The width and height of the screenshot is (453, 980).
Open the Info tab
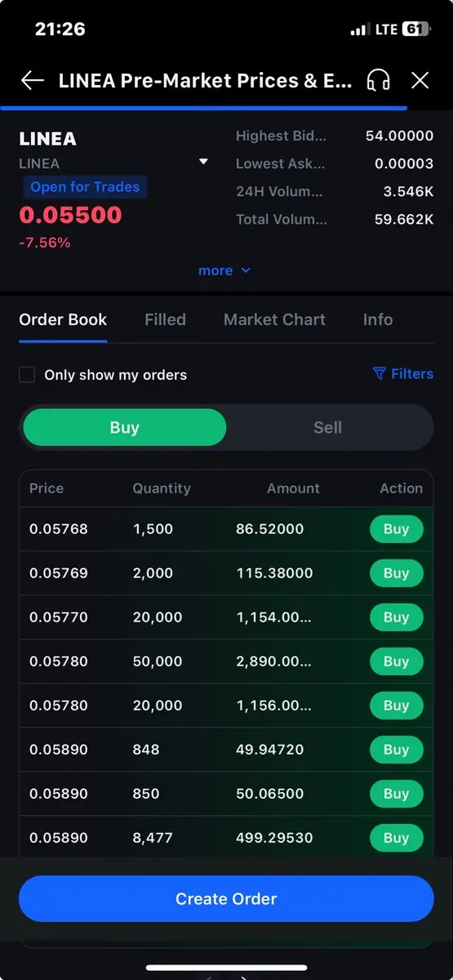(378, 319)
